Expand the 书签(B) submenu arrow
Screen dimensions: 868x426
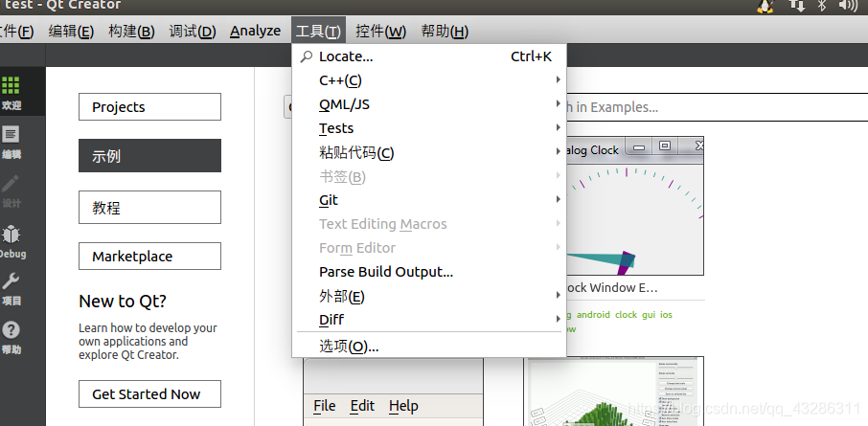(558, 176)
